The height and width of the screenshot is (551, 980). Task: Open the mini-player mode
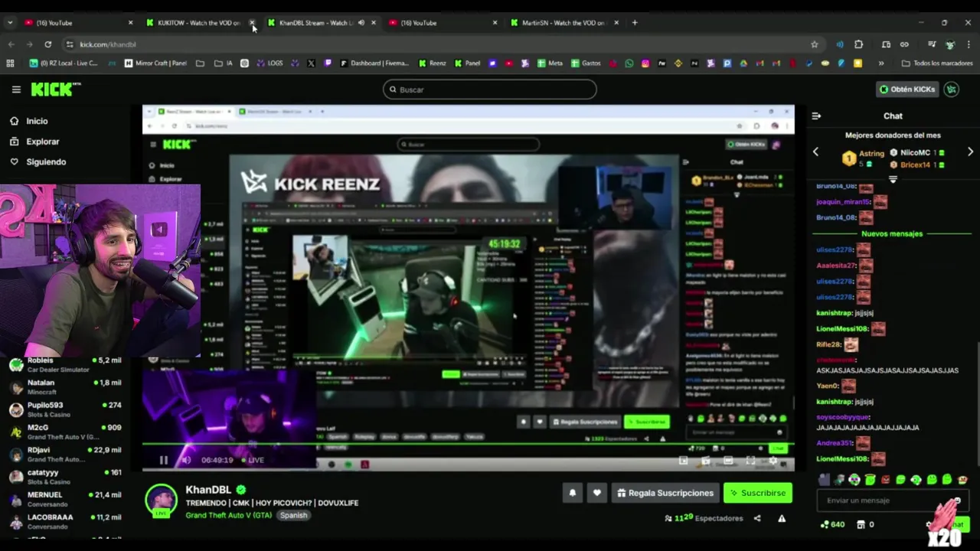tap(684, 460)
